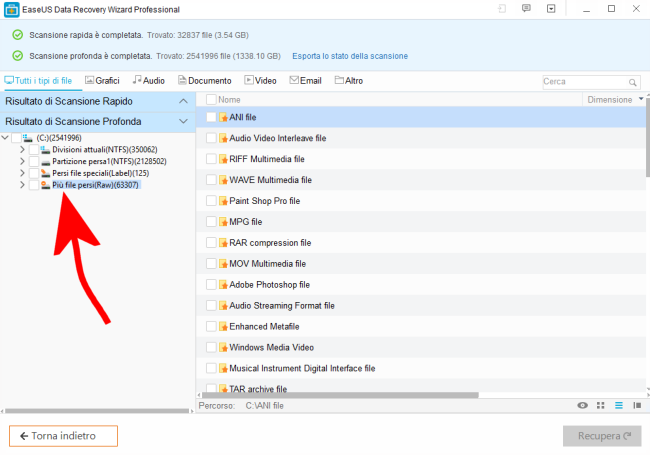Switch to Video filter tab
This screenshot has height=455, width=650.
(x=260, y=81)
